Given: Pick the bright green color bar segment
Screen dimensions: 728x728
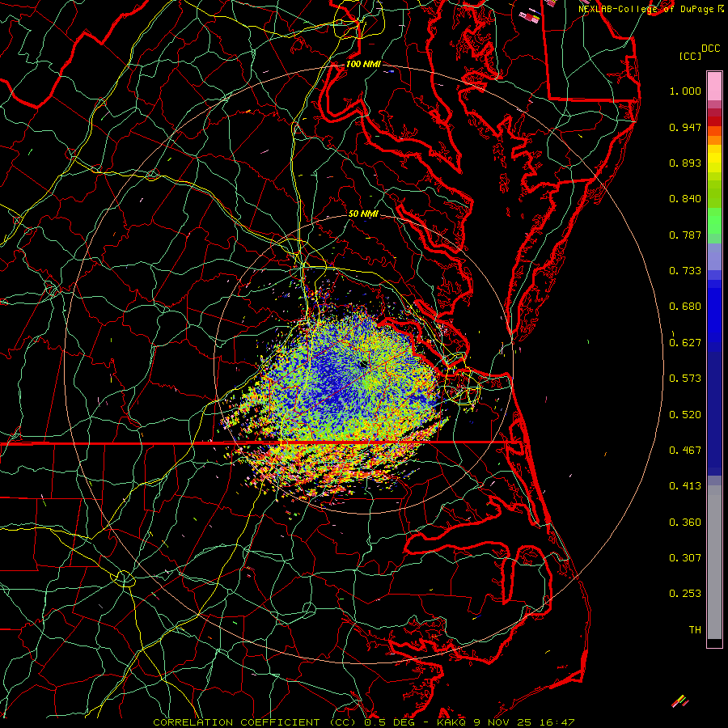Looking at the screenshot, I should [714, 221].
